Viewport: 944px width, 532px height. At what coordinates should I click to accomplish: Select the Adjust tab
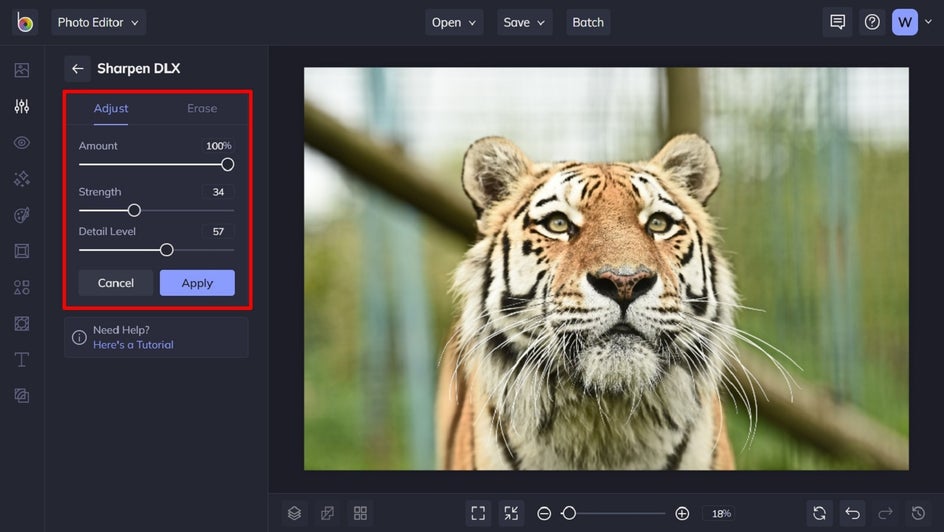(111, 108)
